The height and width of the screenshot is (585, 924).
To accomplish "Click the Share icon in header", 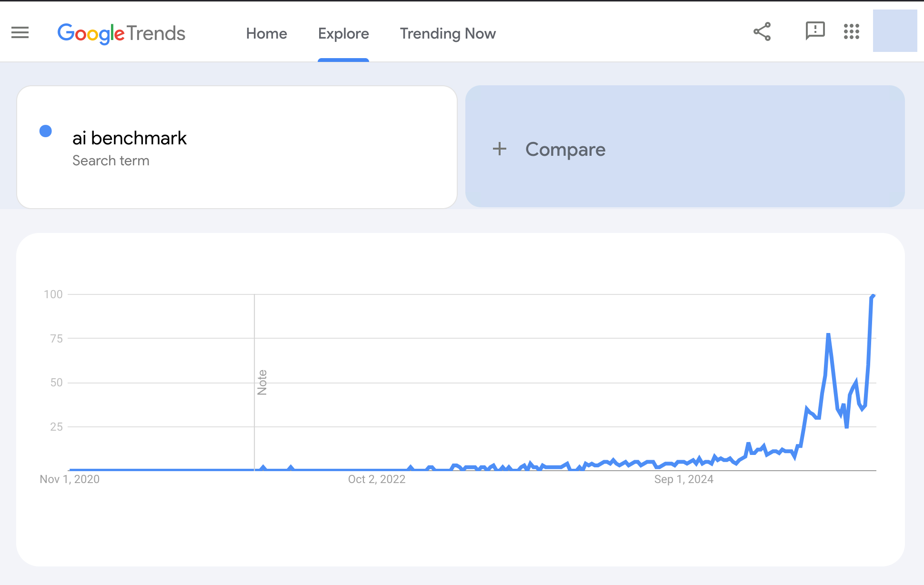I will [762, 32].
